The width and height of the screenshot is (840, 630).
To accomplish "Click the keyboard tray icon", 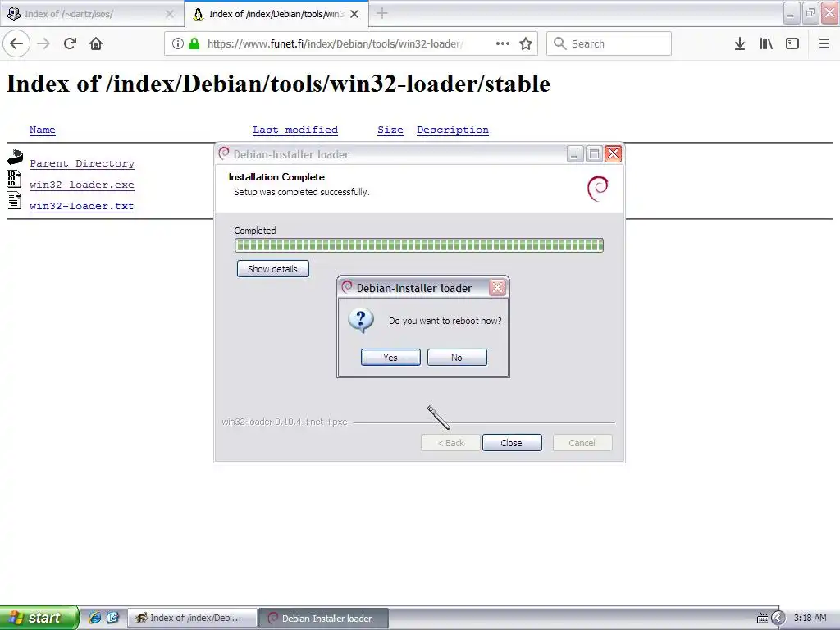I will 762,619.
